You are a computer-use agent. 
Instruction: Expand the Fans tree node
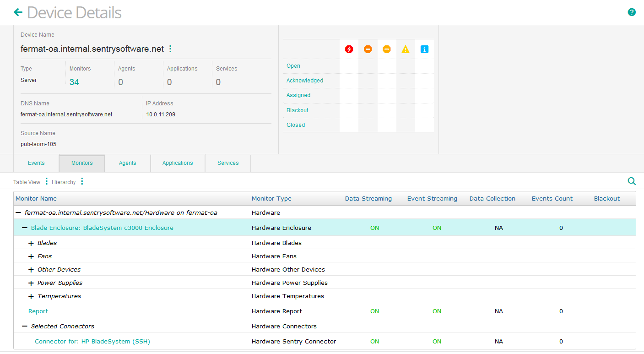pos(31,256)
